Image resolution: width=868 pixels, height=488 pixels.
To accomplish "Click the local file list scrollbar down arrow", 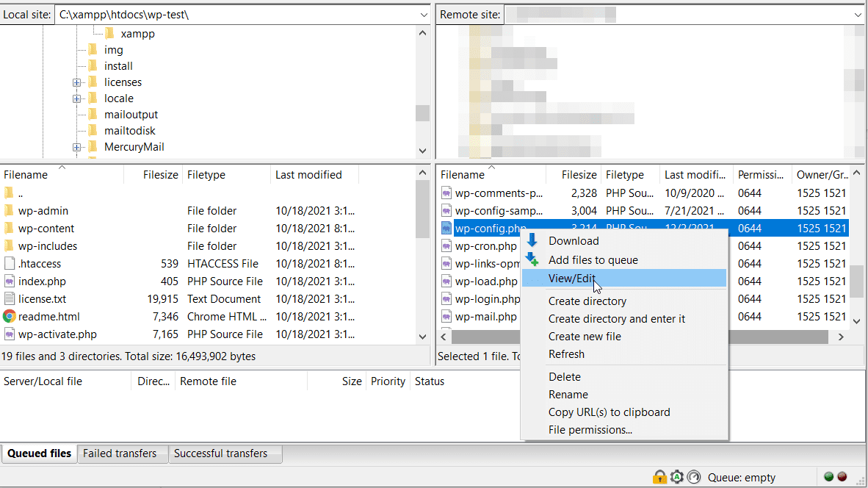I will 423,337.
